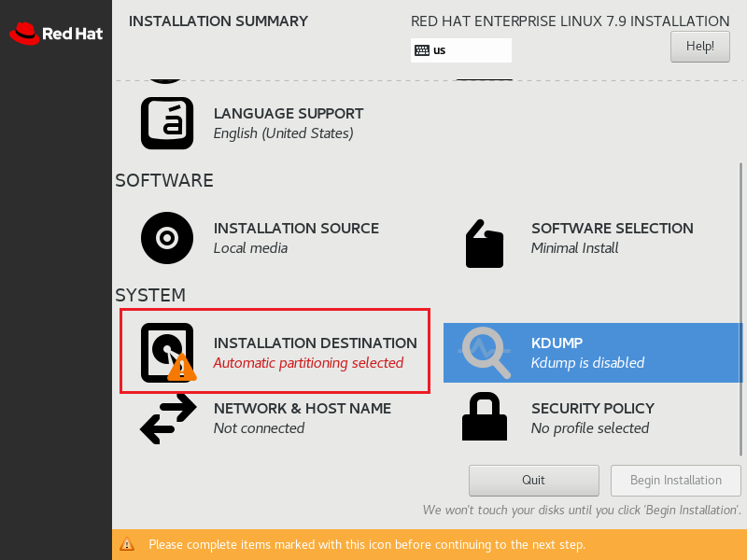Open the NETWORK & HOST NAME heading
The width and height of the screenshot is (747, 560).
pyautogui.click(x=303, y=409)
